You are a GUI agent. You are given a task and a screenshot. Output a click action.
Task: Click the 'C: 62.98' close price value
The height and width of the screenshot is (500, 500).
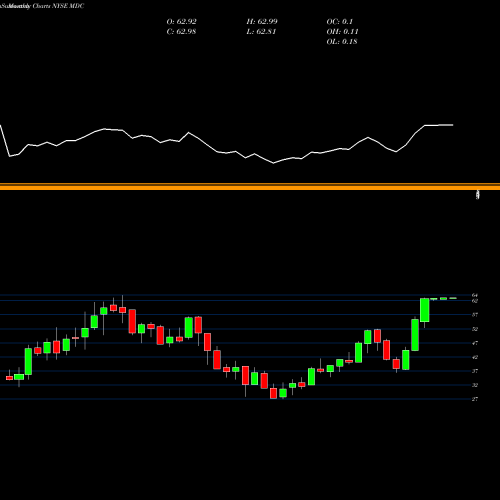tap(181, 32)
